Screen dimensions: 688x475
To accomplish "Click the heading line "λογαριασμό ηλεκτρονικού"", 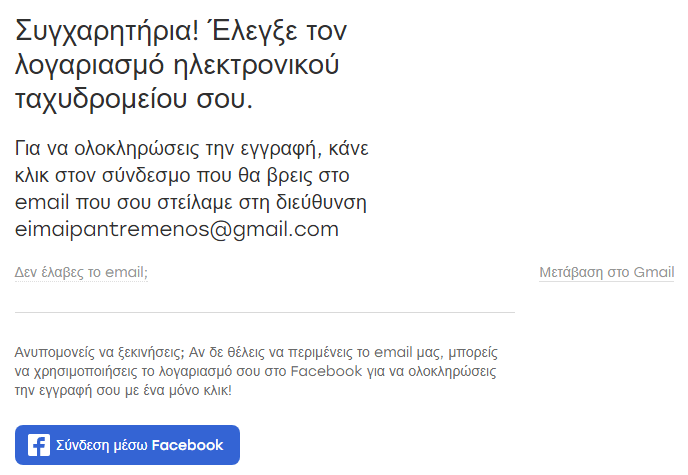I will tap(177, 65).
